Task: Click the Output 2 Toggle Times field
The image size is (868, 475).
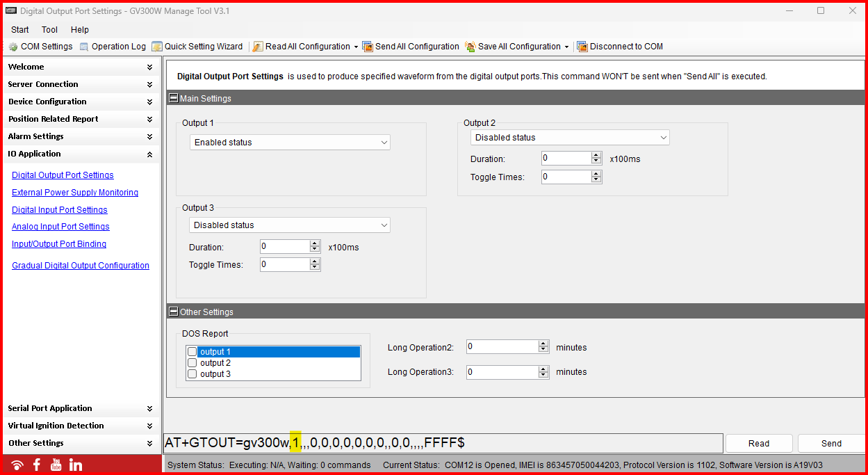Action: (566, 177)
